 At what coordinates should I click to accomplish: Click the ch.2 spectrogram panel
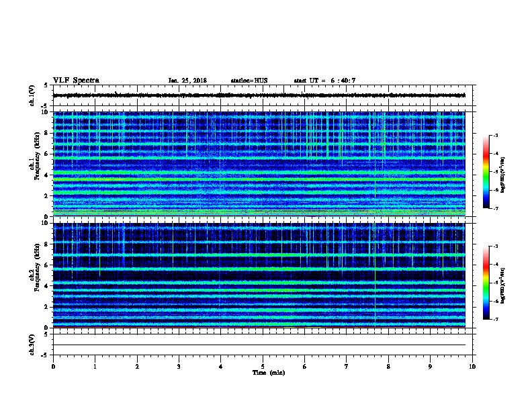(x=259, y=275)
